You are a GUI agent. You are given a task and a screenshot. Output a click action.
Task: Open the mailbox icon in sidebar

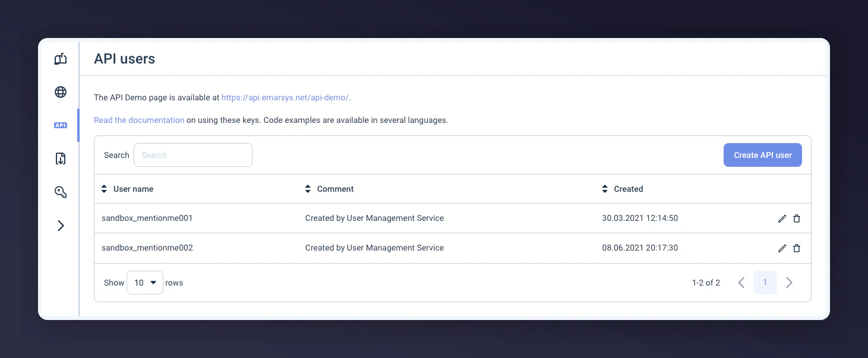tap(60, 59)
